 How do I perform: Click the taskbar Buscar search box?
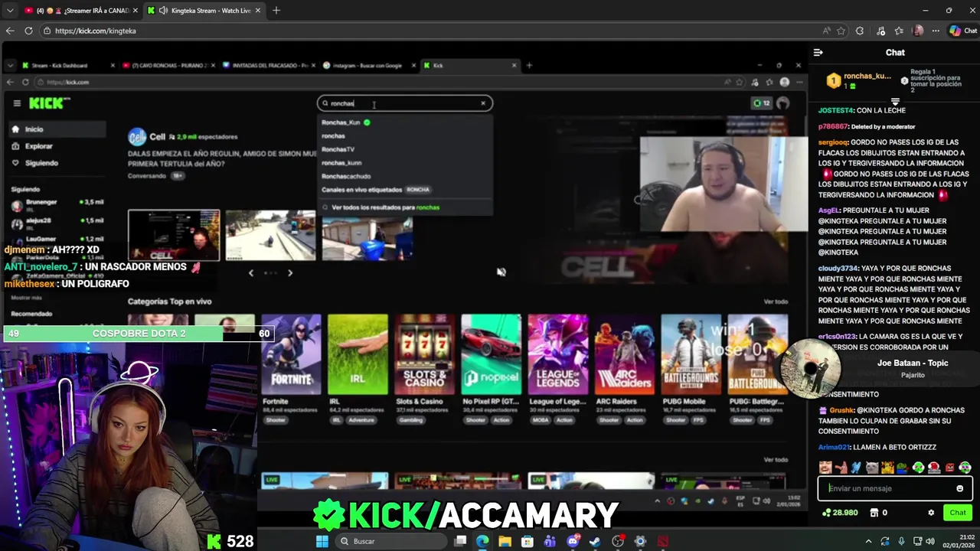coord(390,541)
